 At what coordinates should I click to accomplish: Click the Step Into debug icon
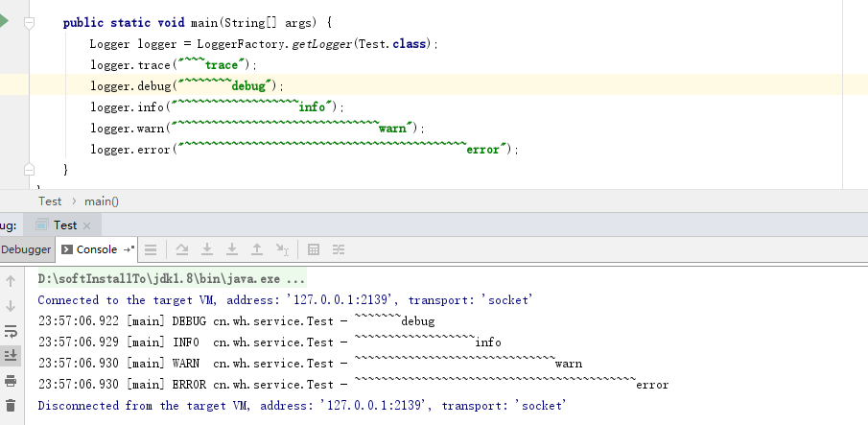click(x=206, y=249)
